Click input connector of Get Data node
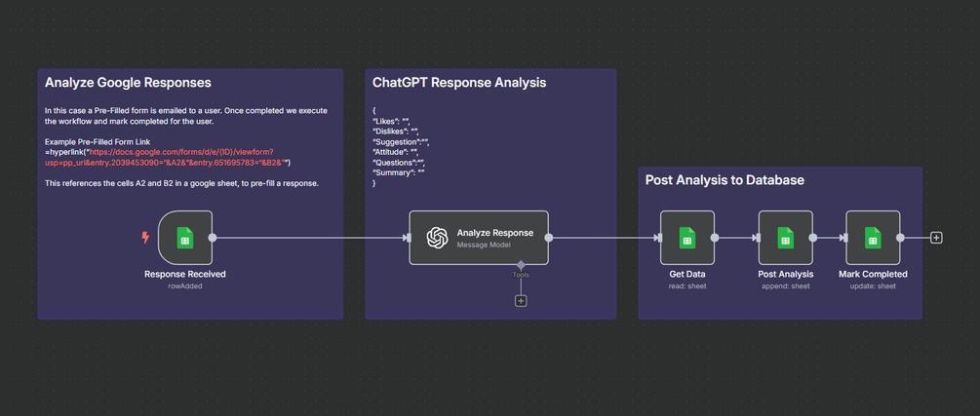 click(658, 238)
